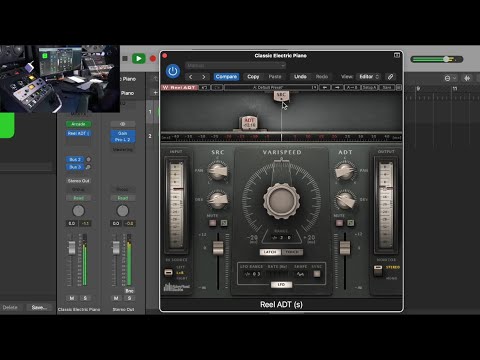Open the Reel ADT insert slot
Screen dimensions: 480x360
click(x=79, y=133)
